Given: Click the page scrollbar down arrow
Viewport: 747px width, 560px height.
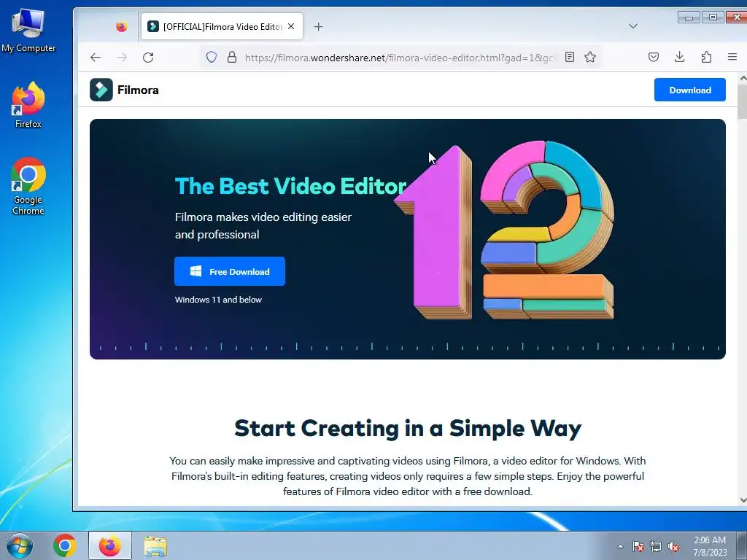Looking at the screenshot, I should pyautogui.click(x=743, y=500).
